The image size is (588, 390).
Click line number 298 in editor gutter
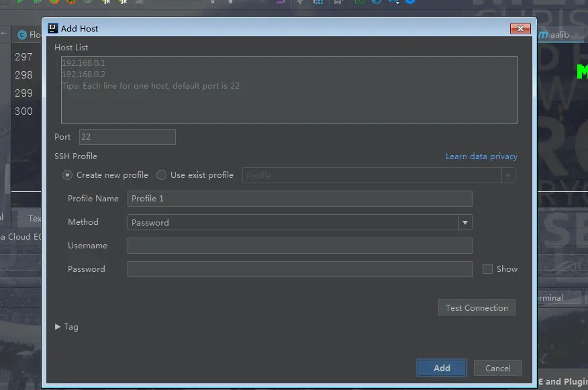click(x=23, y=75)
